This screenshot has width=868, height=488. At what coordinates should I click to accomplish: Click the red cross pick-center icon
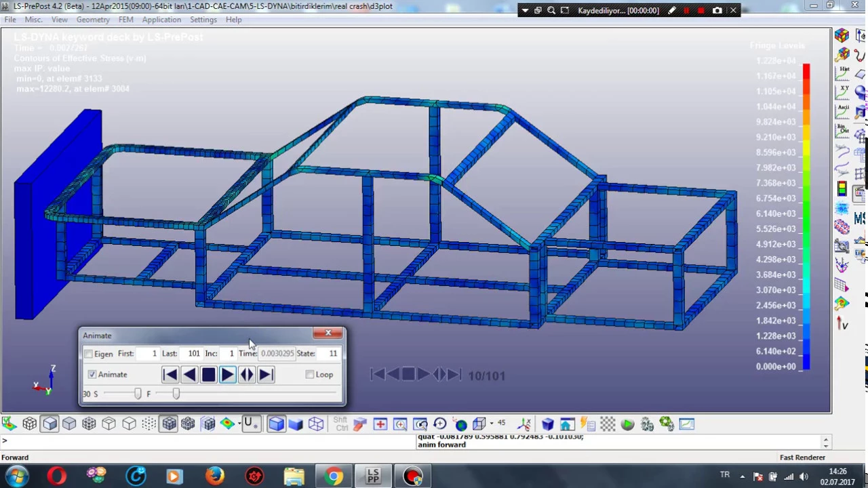[380, 424]
